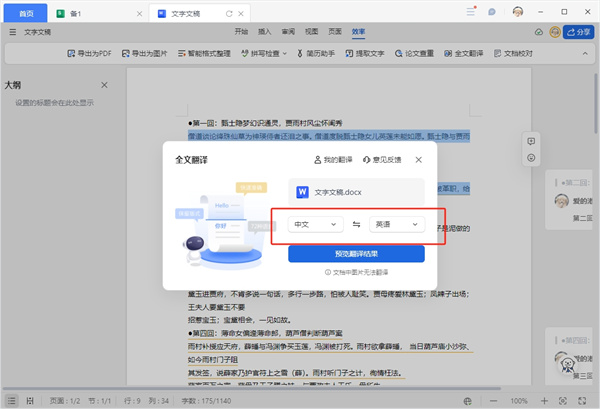
Task: Click the 第四回 heading line in document
Action: tap(265, 334)
